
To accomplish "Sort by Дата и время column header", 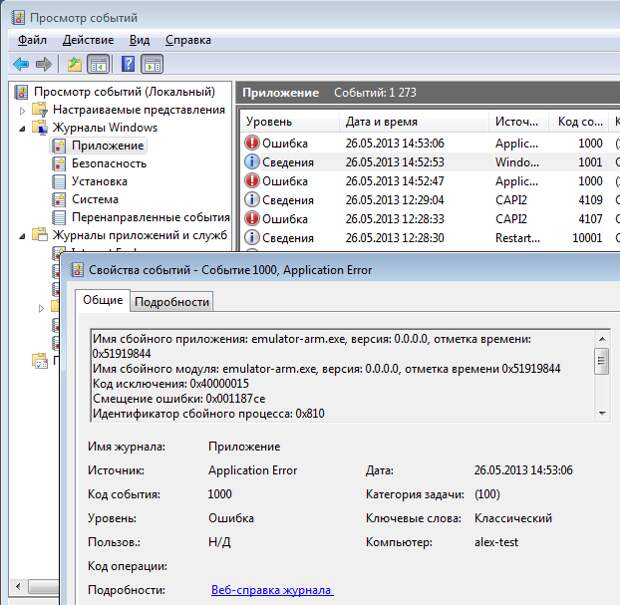I will pyautogui.click(x=414, y=121).
